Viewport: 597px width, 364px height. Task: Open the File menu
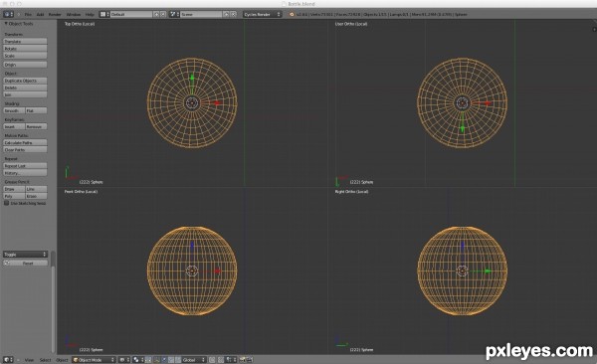click(x=28, y=14)
